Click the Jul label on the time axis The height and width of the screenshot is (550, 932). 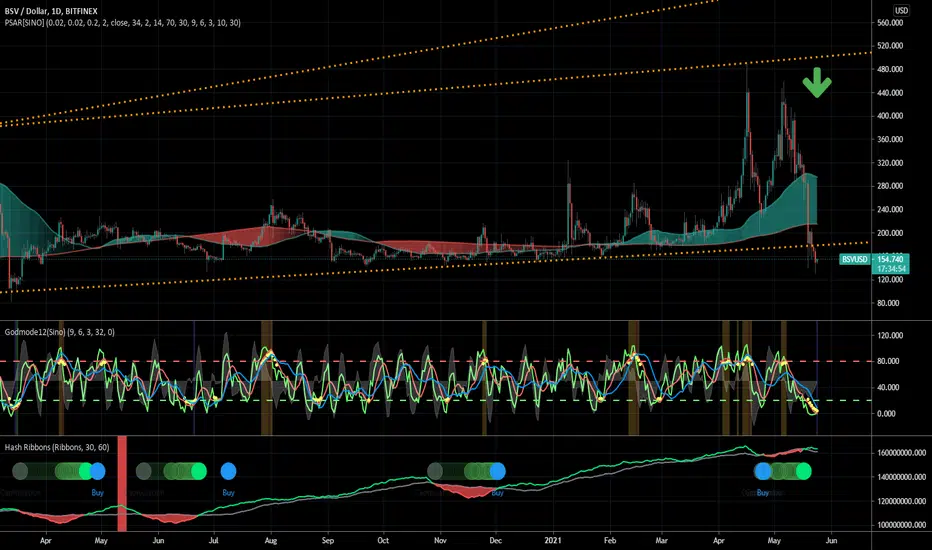coord(213,540)
